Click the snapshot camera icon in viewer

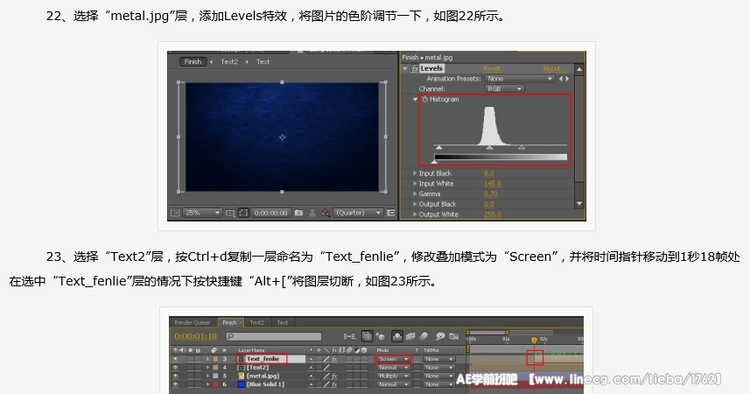pos(299,213)
